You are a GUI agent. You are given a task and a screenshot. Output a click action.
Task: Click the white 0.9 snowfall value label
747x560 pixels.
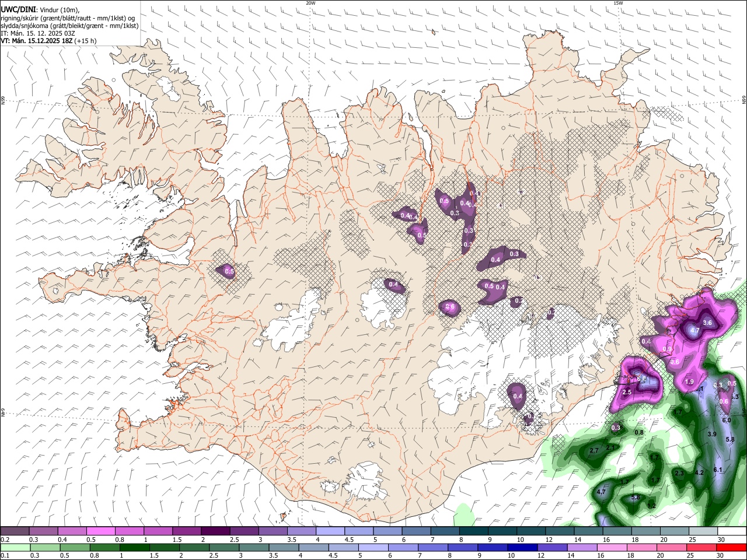[x=668, y=349]
